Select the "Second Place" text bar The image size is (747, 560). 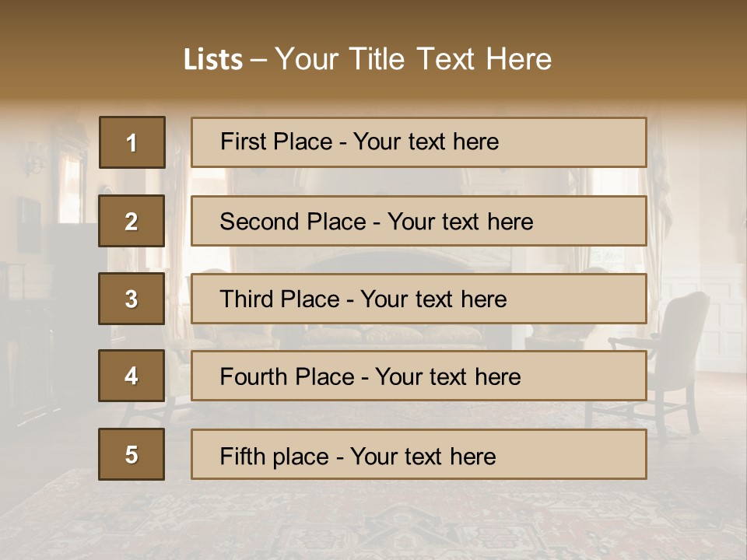click(x=419, y=221)
